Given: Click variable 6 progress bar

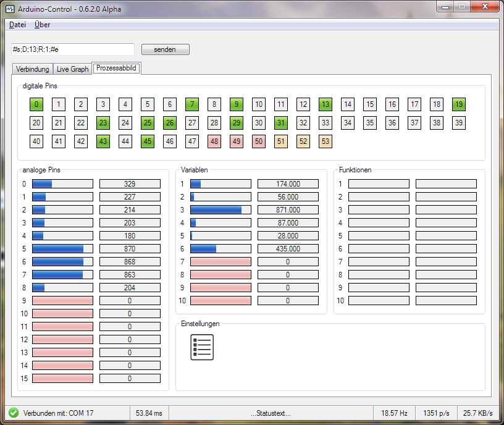Looking at the screenshot, I should click(221, 249).
